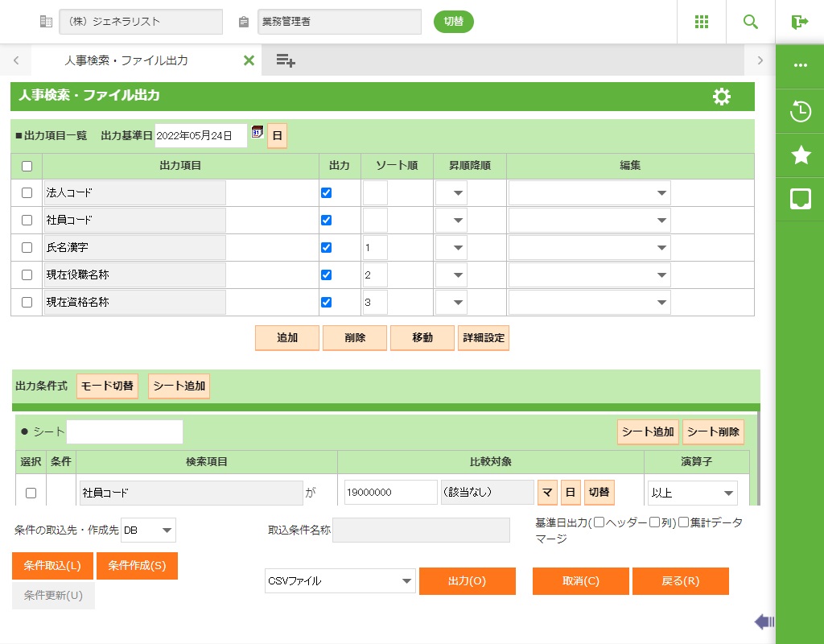Open 編集 dropdown for 社員コード row
The width and height of the screenshot is (824, 644).
coord(589,221)
